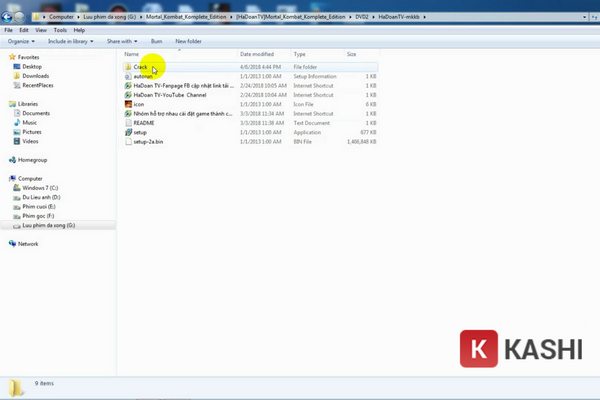Select the setup-2a.bin file icon
The width and height of the screenshot is (600, 400).
point(128,142)
